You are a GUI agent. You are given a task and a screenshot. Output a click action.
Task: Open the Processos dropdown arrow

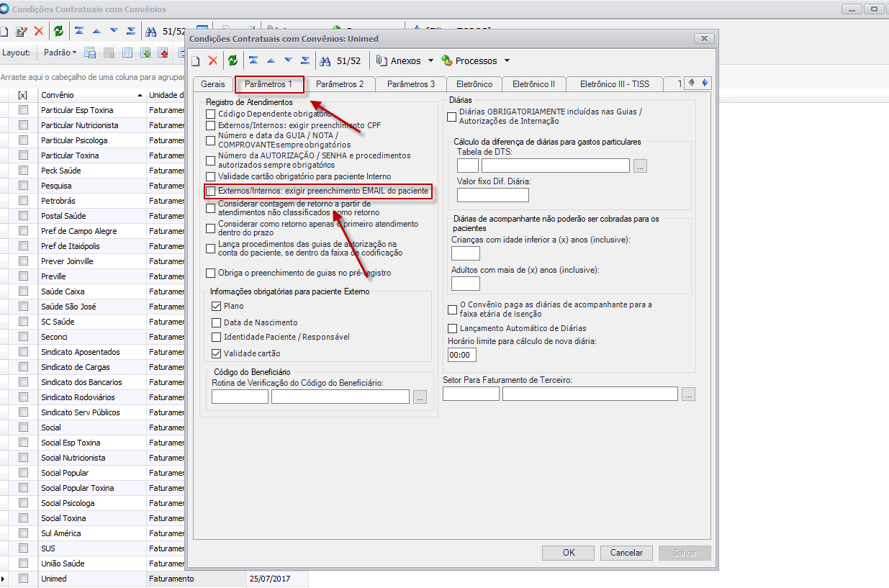507,61
